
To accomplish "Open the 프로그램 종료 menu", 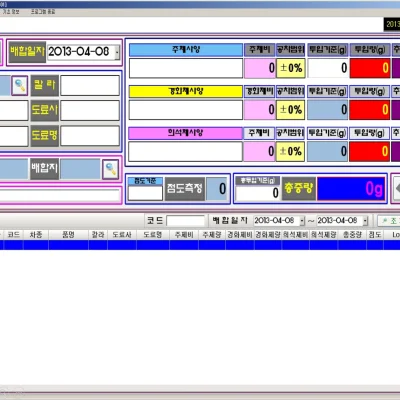I will coord(43,12).
